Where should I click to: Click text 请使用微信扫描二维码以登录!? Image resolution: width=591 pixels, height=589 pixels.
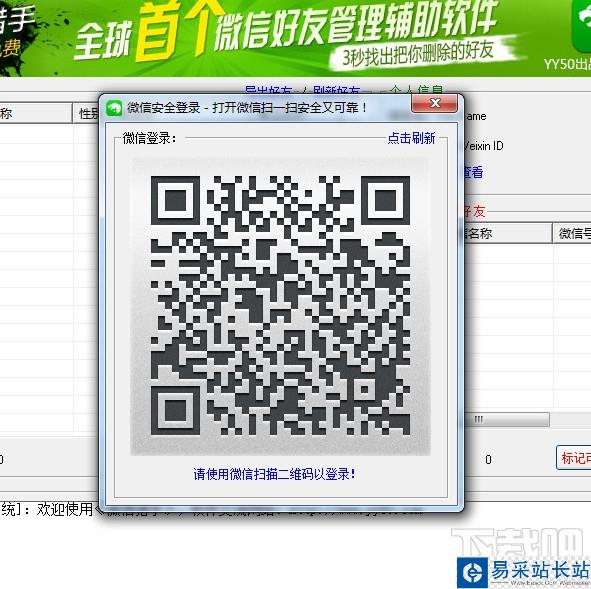(x=274, y=474)
